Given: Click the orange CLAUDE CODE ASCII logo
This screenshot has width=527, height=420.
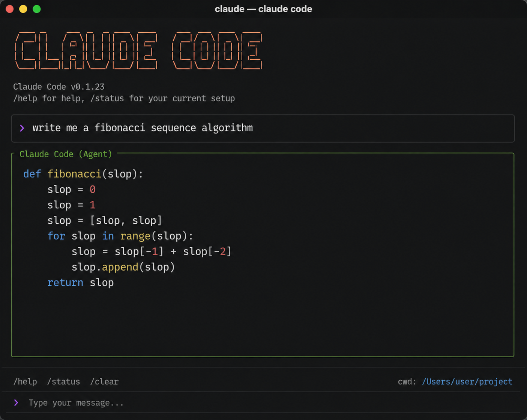Looking at the screenshot, I should coord(138,51).
